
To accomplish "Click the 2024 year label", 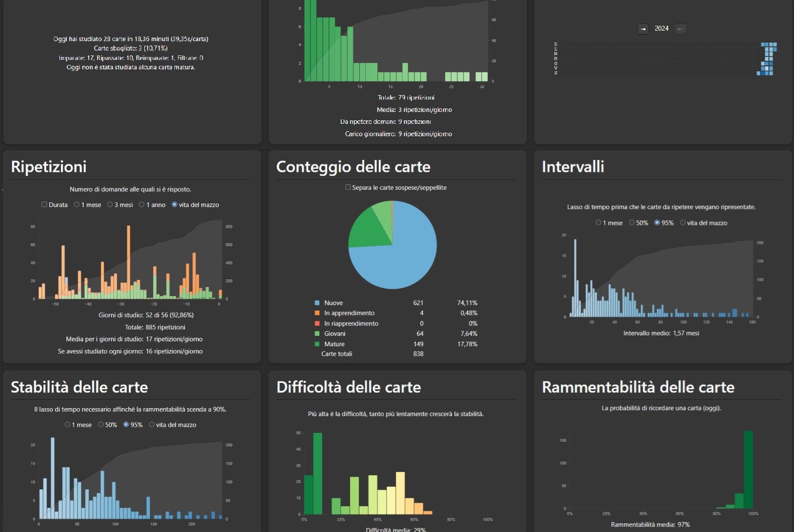I will pyautogui.click(x=662, y=29).
